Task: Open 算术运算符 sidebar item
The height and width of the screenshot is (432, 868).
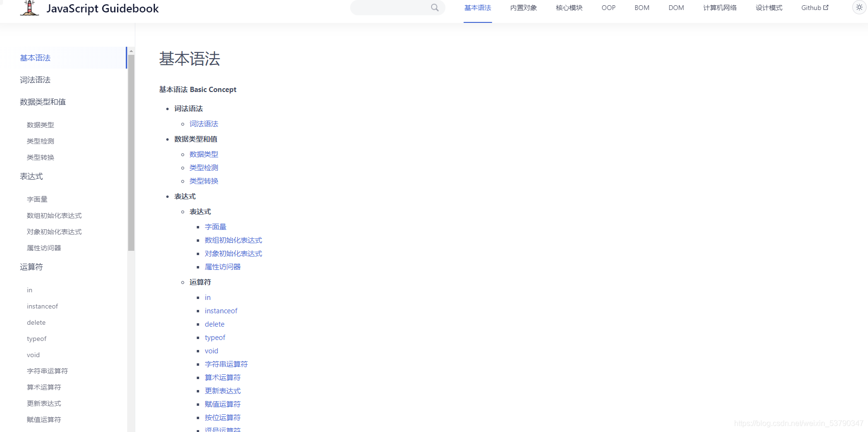Action: pyautogui.click(x=44, y=387)
